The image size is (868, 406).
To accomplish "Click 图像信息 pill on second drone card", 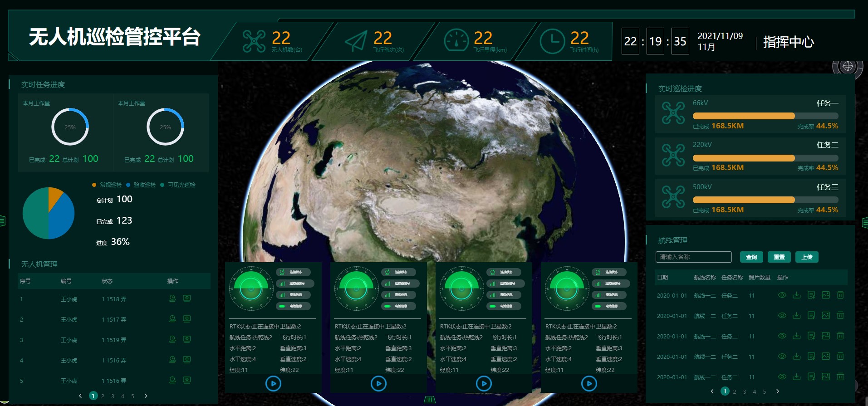I will (x=398, y=295).
